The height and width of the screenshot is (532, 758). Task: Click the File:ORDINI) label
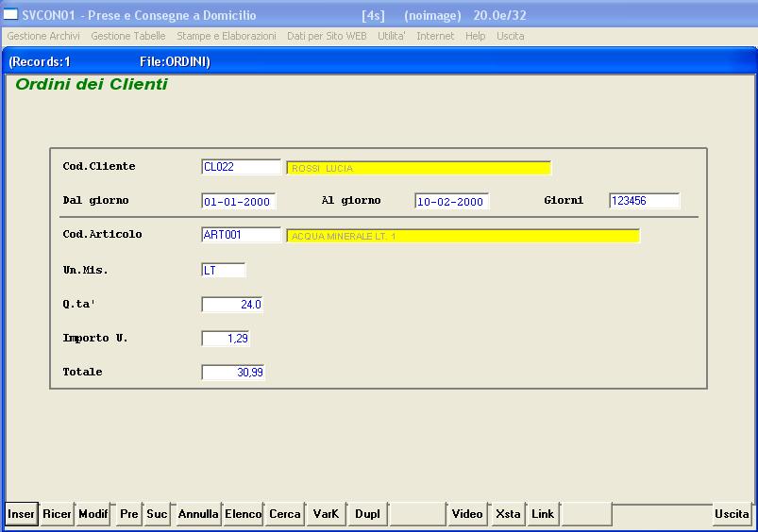(x=175, y=62)
